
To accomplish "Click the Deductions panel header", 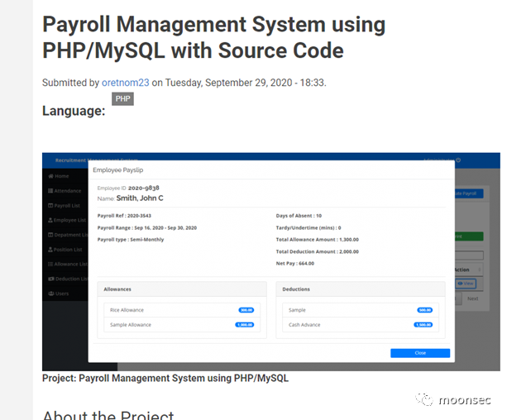I will (361, 289).
